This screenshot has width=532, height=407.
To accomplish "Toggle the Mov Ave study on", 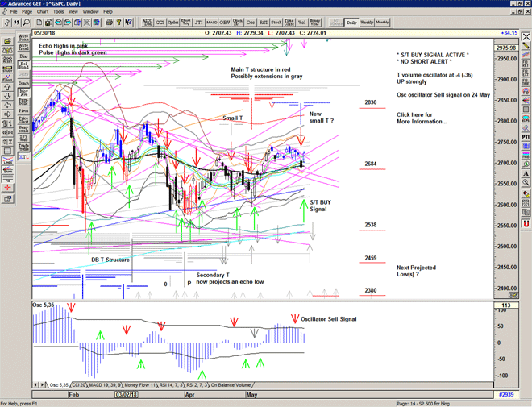I will click(23, 93).
